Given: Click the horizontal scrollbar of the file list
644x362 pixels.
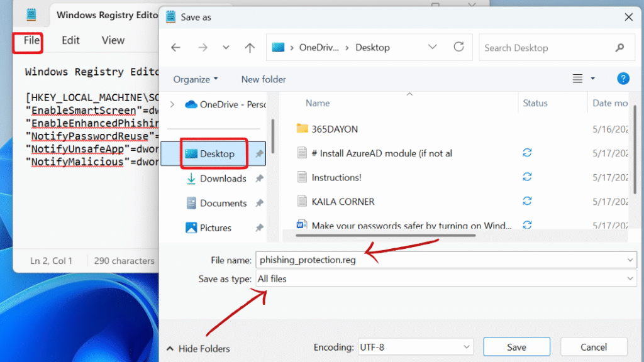Looking at the screenshot, I should 386,236.
